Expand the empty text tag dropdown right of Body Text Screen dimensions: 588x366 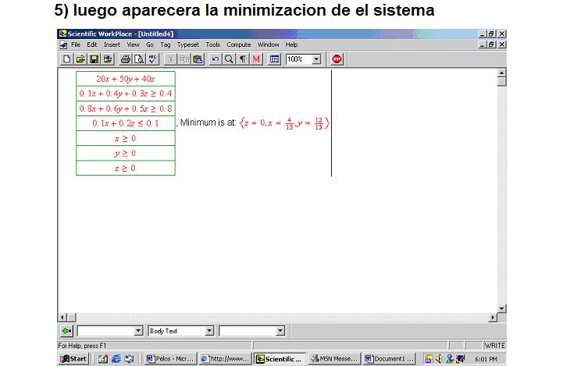click(x=280, y=331)
